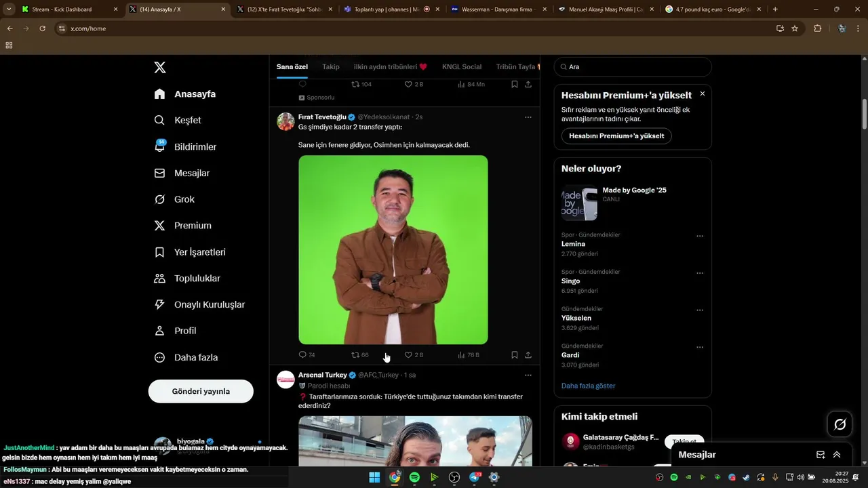
Task: Repost the sponsored post with 104 reposts
Action: click(x=361, y=84)
